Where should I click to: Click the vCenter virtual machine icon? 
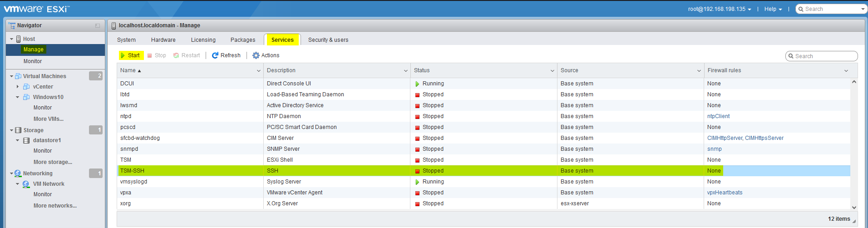pos(26,87)
